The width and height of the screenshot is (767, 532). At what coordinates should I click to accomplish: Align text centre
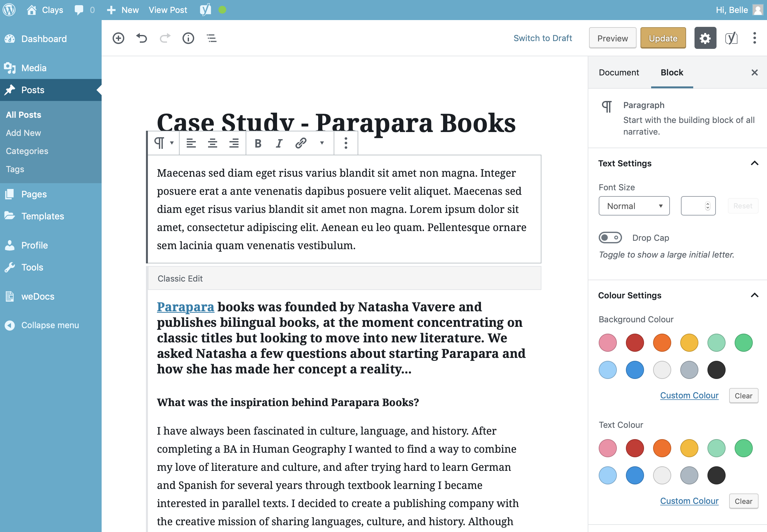pyautogui.click(x=212, y=143)
